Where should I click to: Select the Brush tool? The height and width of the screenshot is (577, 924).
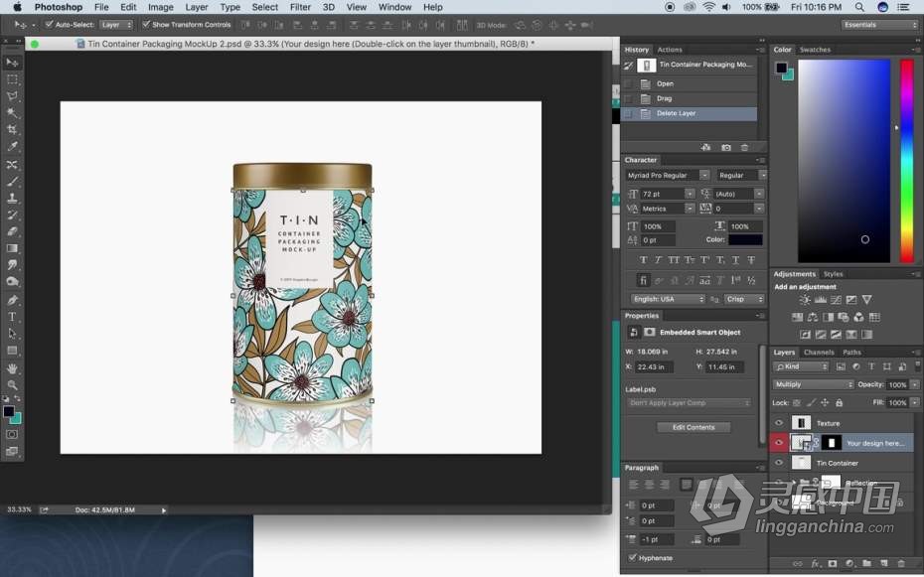click(12, 182)
